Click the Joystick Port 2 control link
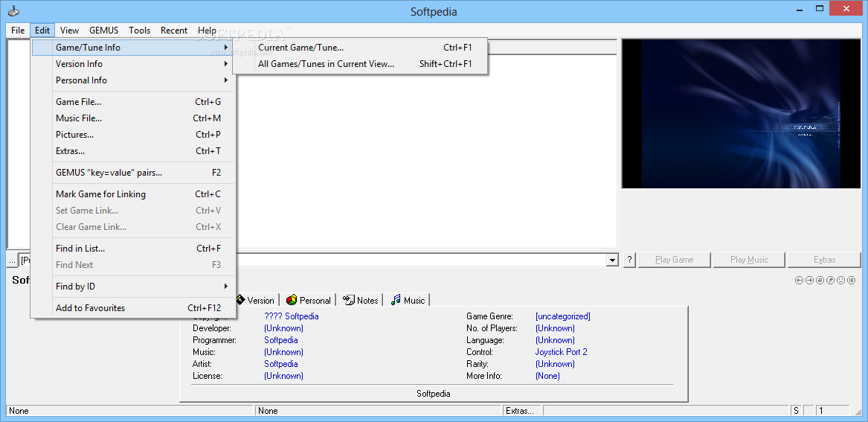 click(561, 352)
